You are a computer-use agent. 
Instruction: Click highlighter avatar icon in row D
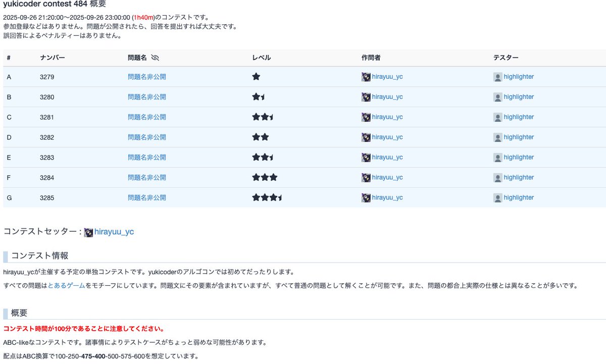pyautogui.click(x=498, y=137)
